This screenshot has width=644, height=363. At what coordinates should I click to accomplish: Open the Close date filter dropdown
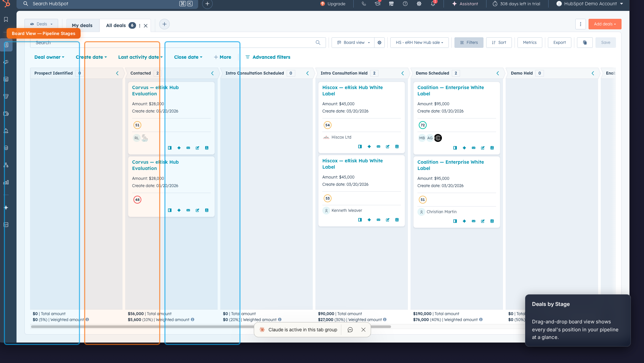tap(188, 57)
